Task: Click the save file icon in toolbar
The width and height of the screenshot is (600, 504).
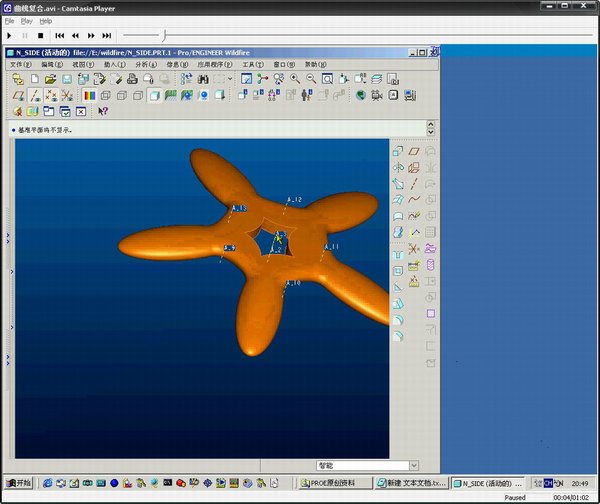Action: [67, 79]
